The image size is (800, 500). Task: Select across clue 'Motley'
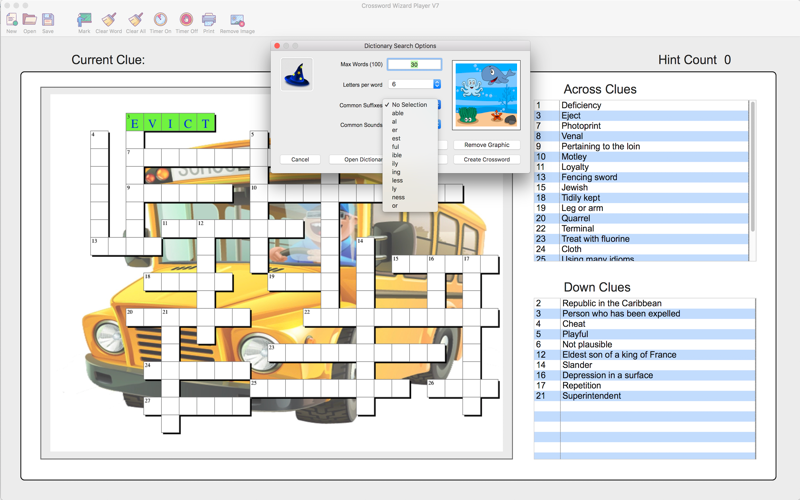pos(641,157)
